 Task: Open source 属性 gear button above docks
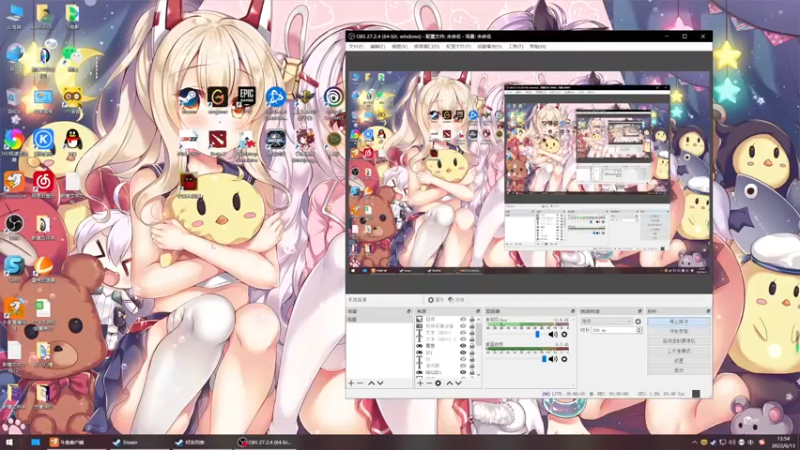coord(436,300)
